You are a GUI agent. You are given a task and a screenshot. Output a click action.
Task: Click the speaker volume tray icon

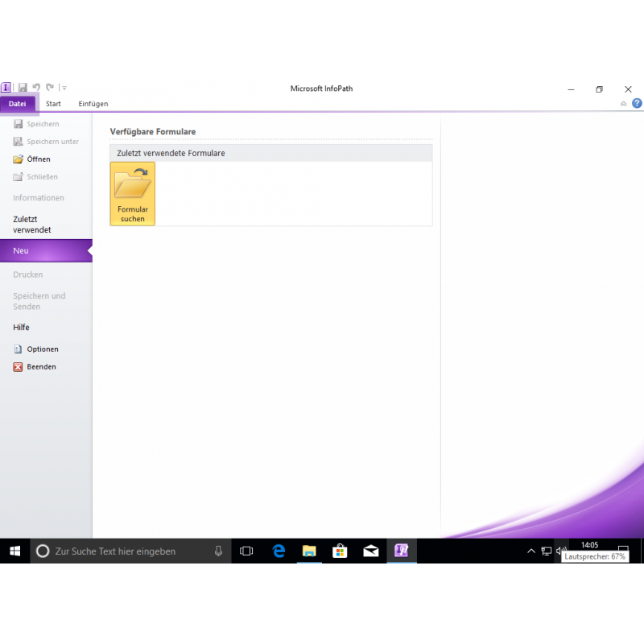pos(561,551)
